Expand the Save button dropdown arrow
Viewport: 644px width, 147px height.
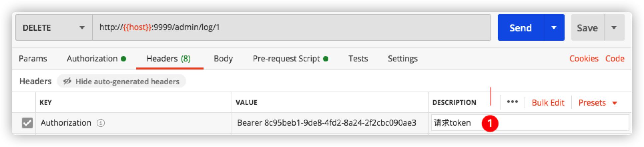(x=614, y=28)
